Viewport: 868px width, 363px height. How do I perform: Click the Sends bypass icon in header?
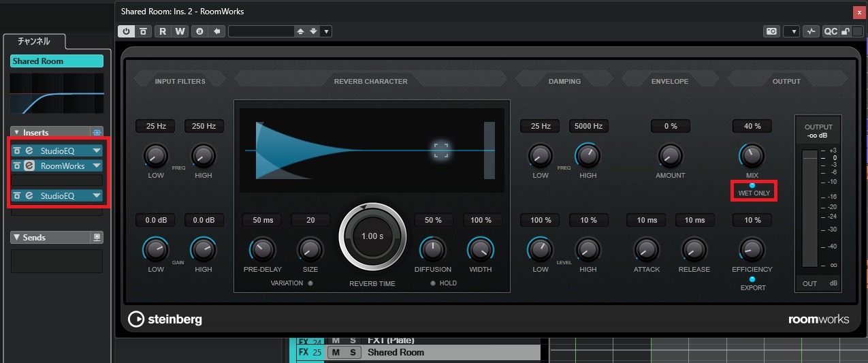click(97, 238)
